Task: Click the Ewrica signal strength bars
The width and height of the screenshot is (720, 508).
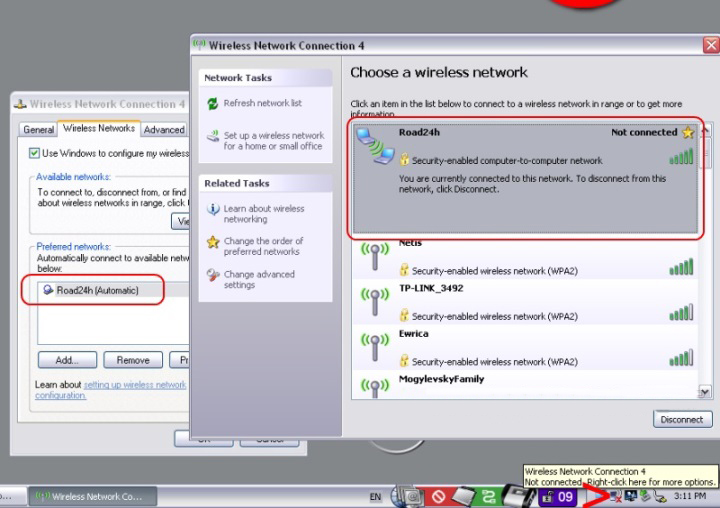Action: click(681, 358)
